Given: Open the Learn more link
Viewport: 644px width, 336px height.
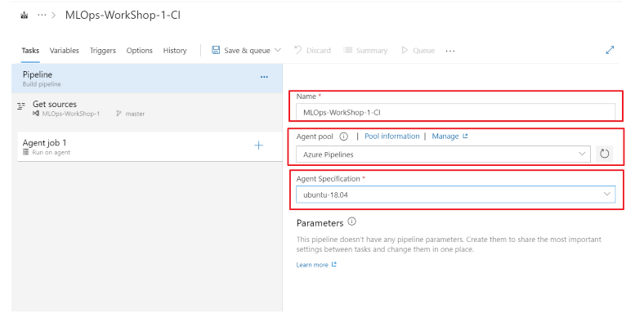Looking at the screenshot, I should coord(312,265).
